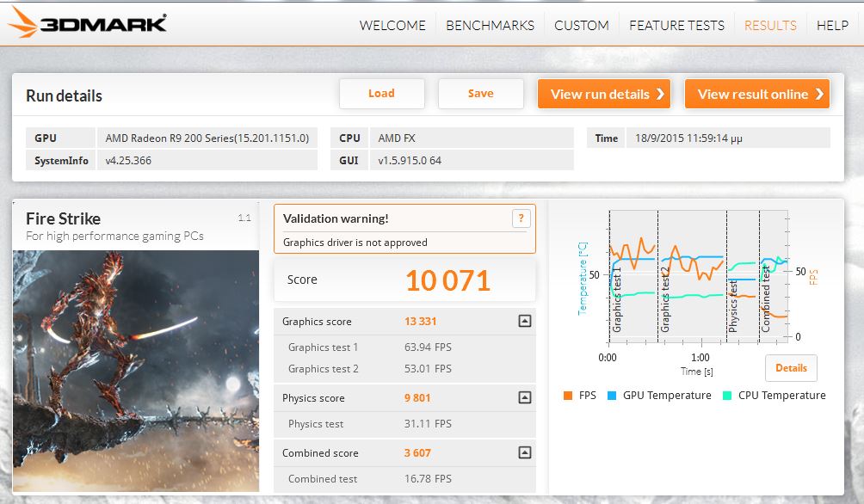Select Combined score value 3 607
Viewport: 864px width, 504px height.
point(417,452)
